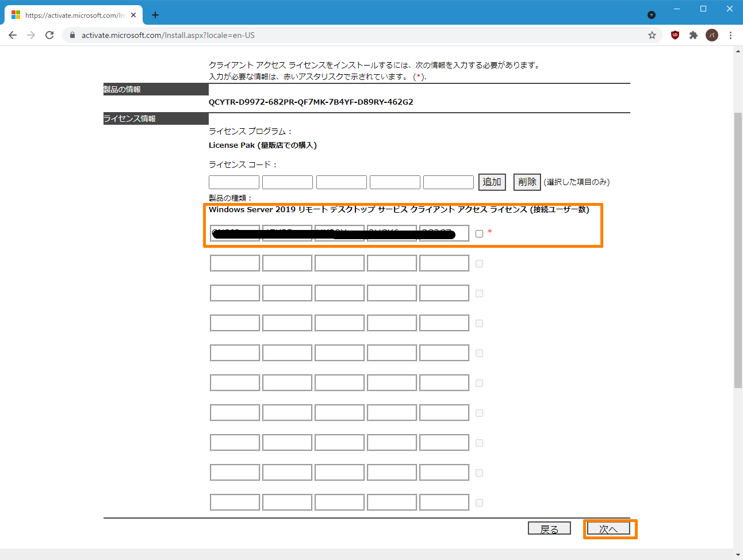The width and height of the screenshot is (743, 560).
Task: Click fifth ライセンス コード input box
Action: (449, 182)
